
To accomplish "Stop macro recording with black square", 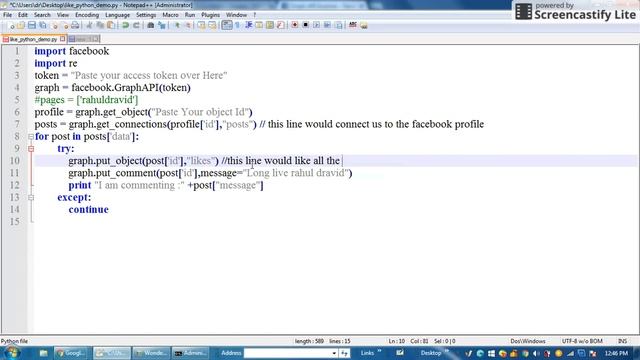I will point(305,25).
